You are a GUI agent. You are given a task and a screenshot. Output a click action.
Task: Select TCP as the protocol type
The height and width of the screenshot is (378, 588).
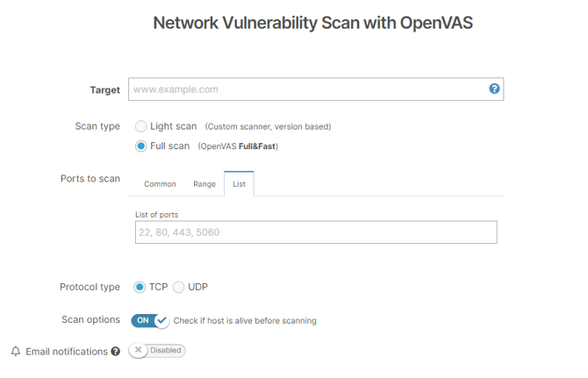pyautogui.click(x=140, y=287)
